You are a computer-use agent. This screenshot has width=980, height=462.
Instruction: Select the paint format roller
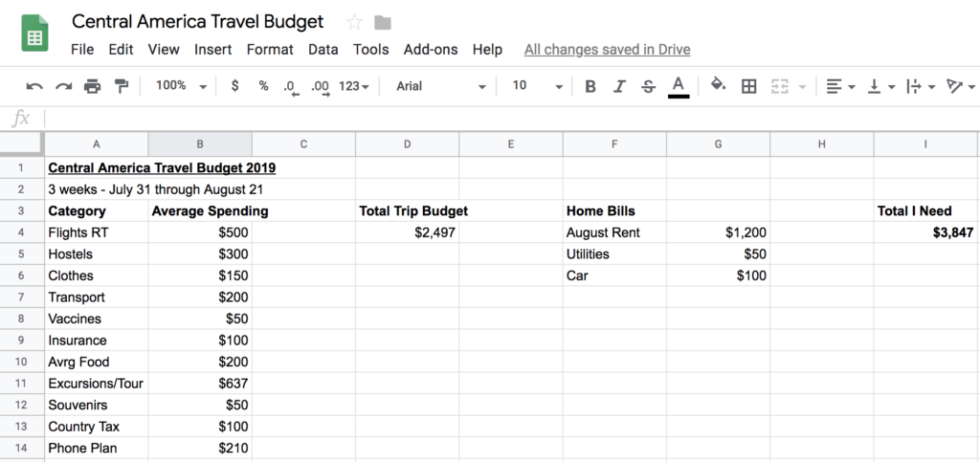[122, 86]
